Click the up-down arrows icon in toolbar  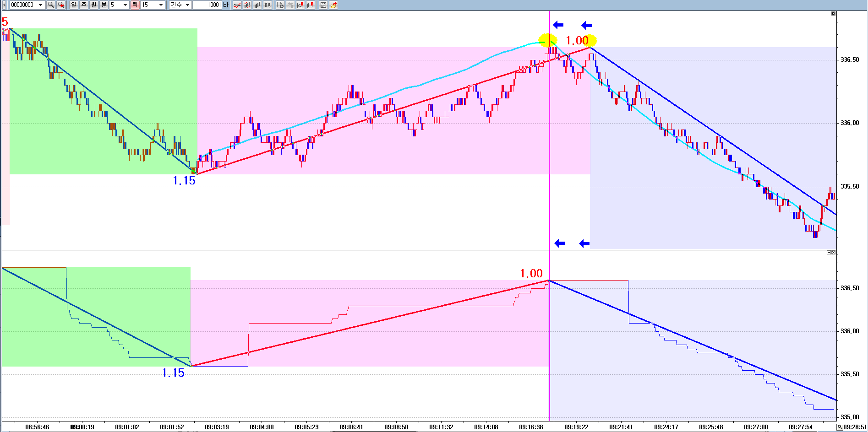267,5
